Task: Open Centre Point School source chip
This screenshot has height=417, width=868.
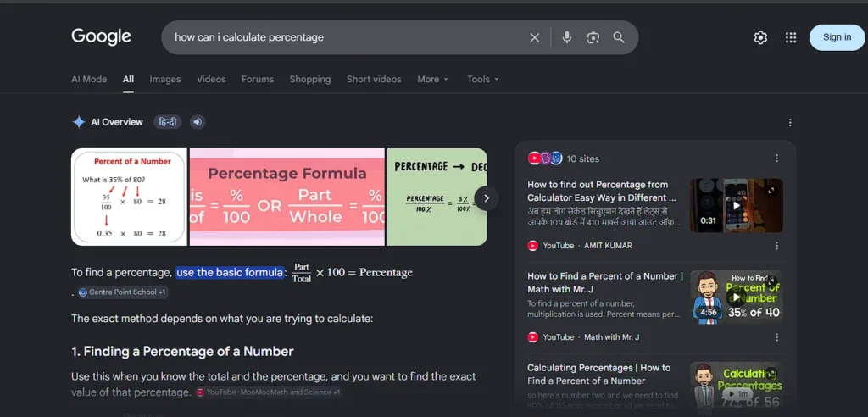Action: point(123,292)
